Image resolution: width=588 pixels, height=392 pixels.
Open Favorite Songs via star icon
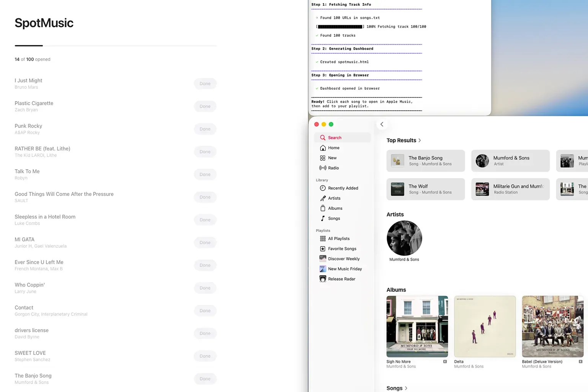click(323, 248)
